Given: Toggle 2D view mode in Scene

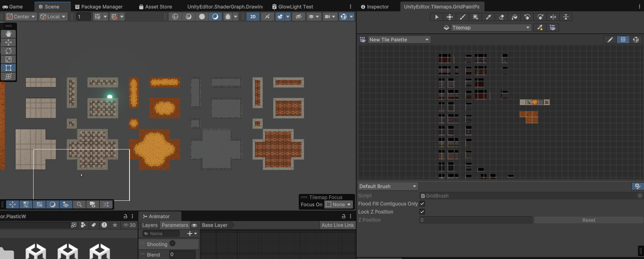Looking at the screenshot, I should (253, 17).
